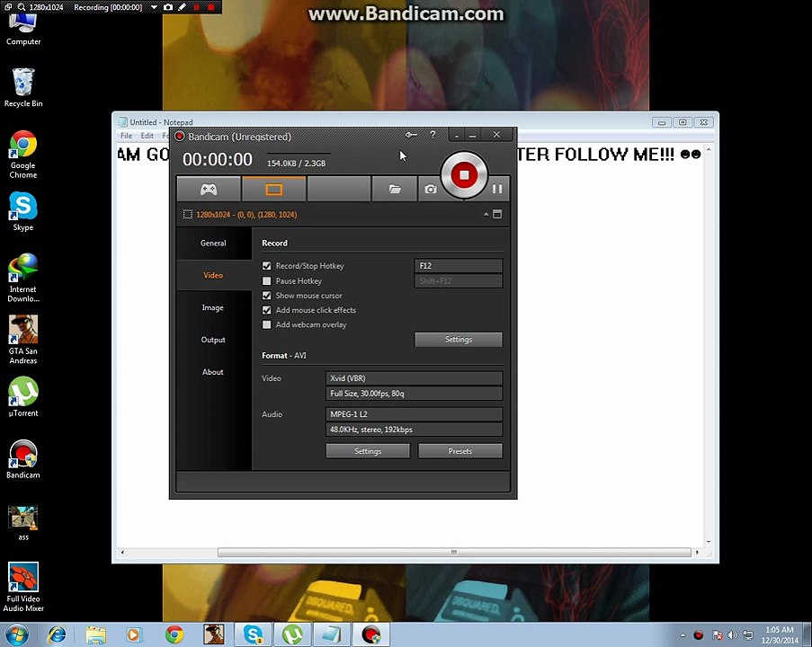Screen dimensions: 812x647
Task: Click the Action Center flag tray icon
Action: [x=717, y=634]
